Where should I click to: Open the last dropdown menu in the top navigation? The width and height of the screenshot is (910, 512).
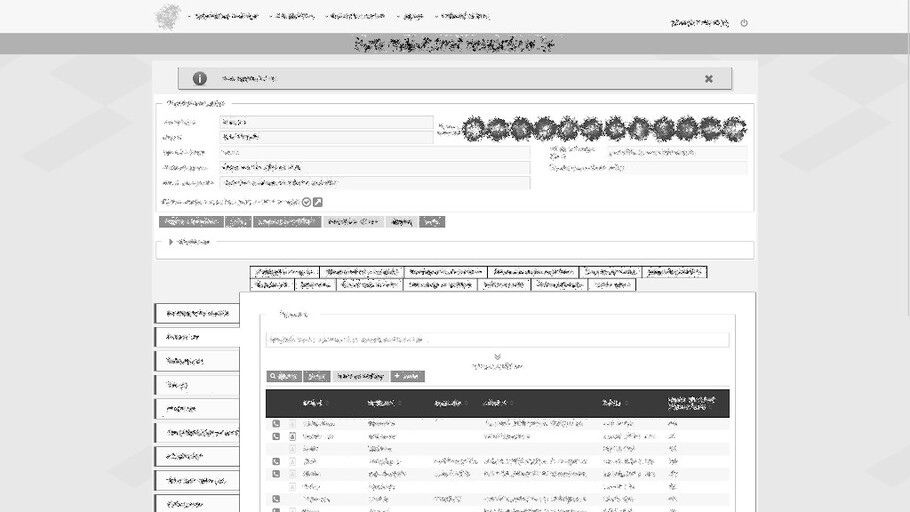[x=463, y=16]
